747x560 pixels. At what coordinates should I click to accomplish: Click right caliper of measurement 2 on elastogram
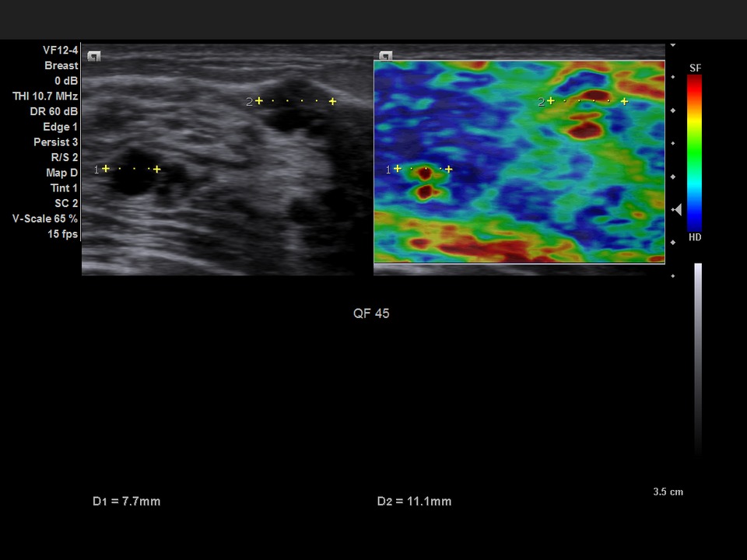[x=624, y=101]
